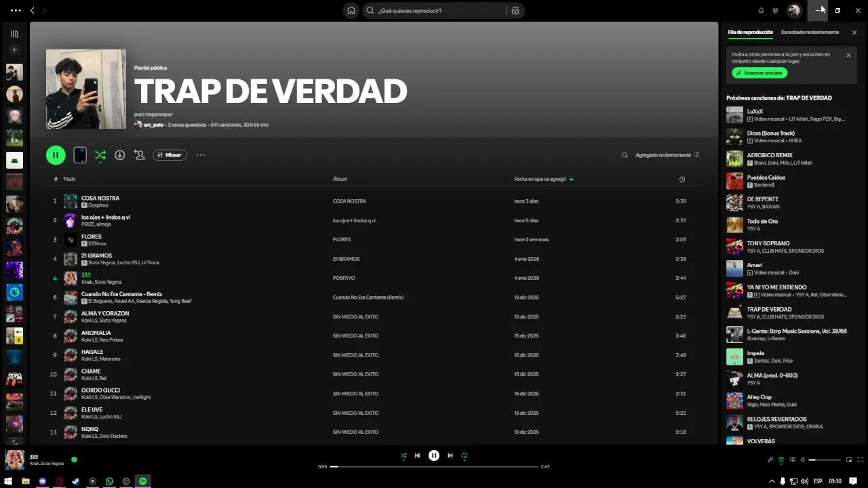Switch to Fila de reproducción tab

(750, 33)
